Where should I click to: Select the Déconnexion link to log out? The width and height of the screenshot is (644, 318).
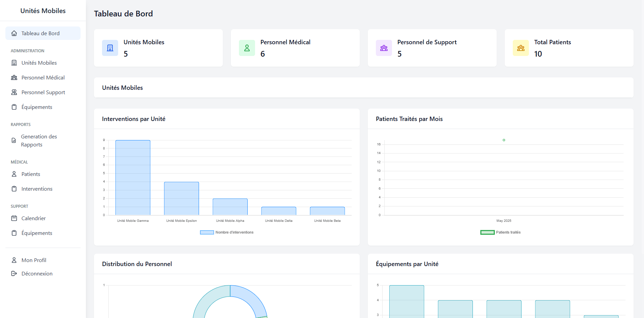click(x=43, y=273)
